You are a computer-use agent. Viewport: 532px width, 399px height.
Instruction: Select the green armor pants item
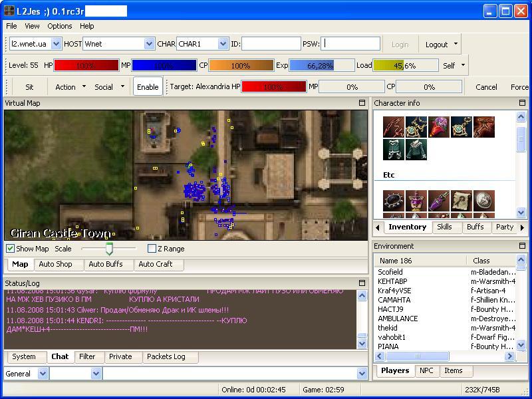[394, 150]
